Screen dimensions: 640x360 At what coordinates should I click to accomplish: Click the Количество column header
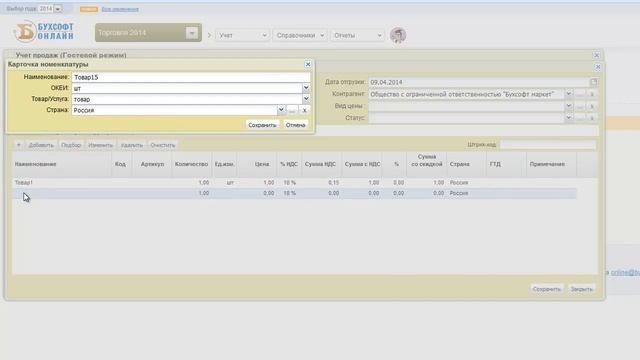pos(191,164)
